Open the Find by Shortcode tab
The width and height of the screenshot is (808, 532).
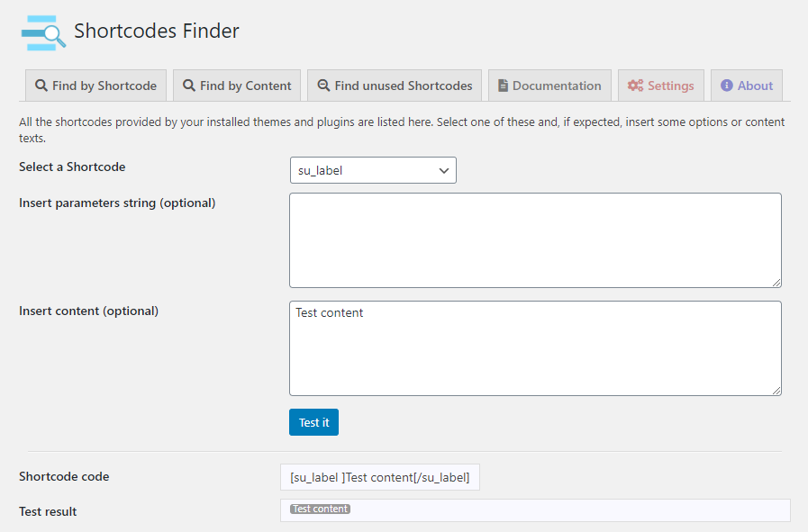[x=95, y=86]
